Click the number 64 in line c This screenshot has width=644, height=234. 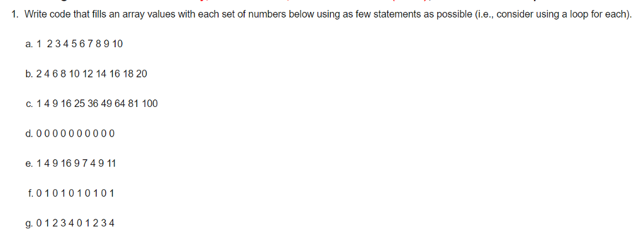[120, 104]
